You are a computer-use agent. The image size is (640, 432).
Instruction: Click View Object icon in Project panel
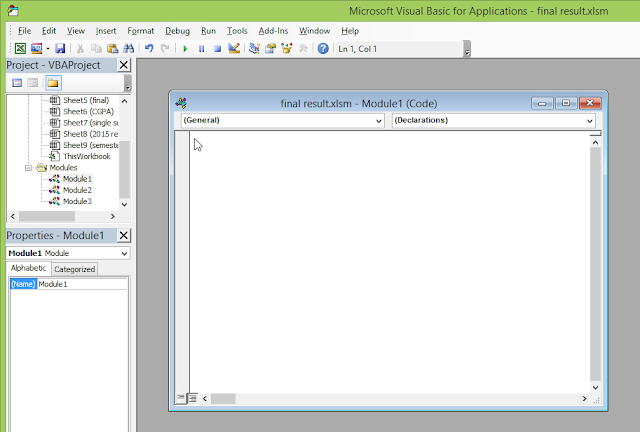click(33, 83)
